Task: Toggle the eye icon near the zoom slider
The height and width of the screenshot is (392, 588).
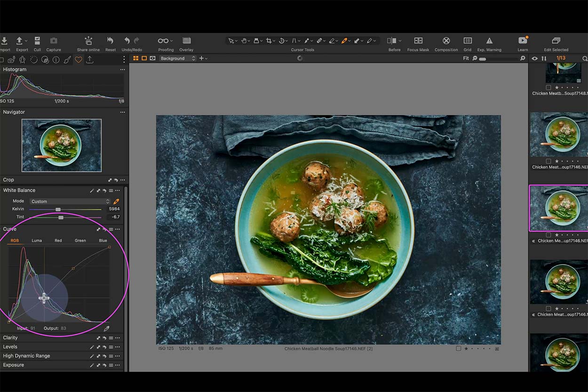Action: (534, 58)
